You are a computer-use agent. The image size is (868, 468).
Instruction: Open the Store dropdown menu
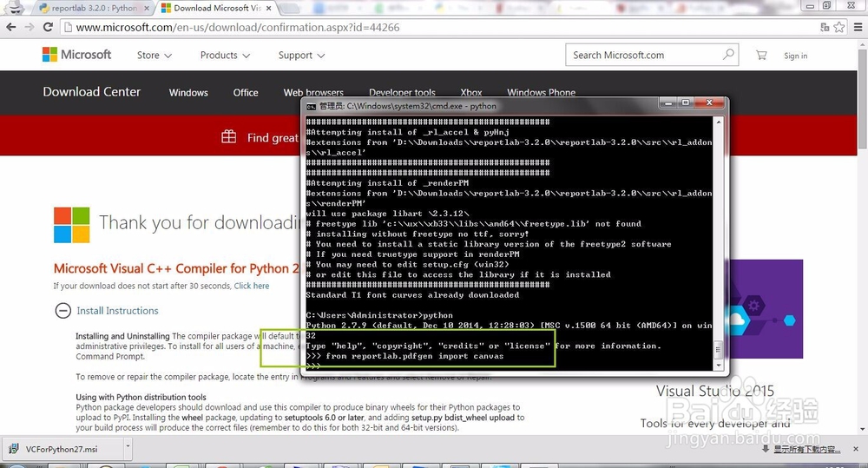[155, 56]
